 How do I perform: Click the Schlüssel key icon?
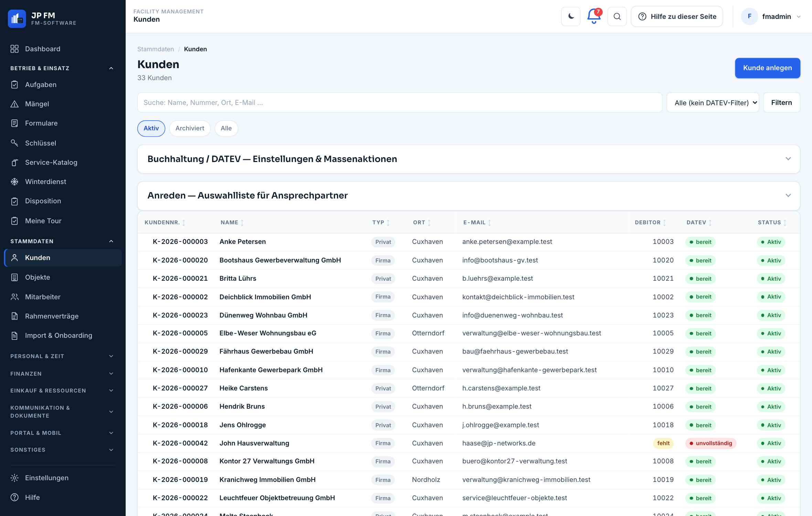[x=14, y=143]
